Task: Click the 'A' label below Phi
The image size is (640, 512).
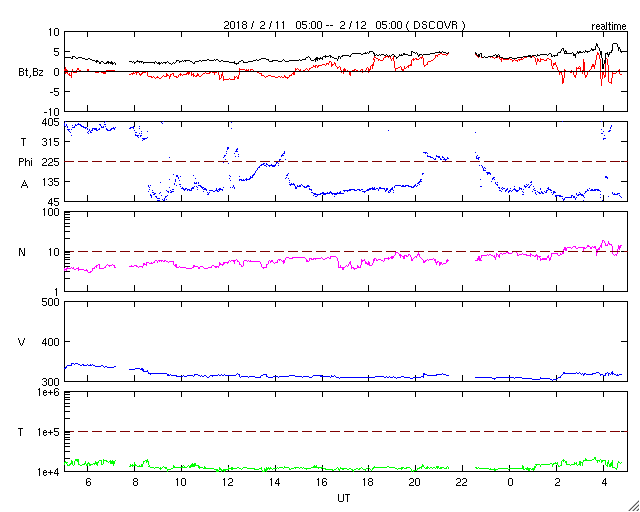Action: [24, 185]
